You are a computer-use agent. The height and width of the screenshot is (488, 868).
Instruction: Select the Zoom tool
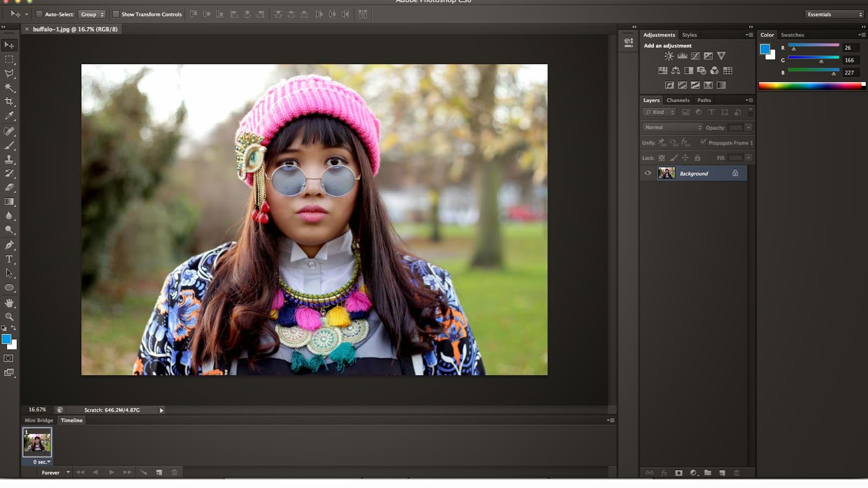9,316
